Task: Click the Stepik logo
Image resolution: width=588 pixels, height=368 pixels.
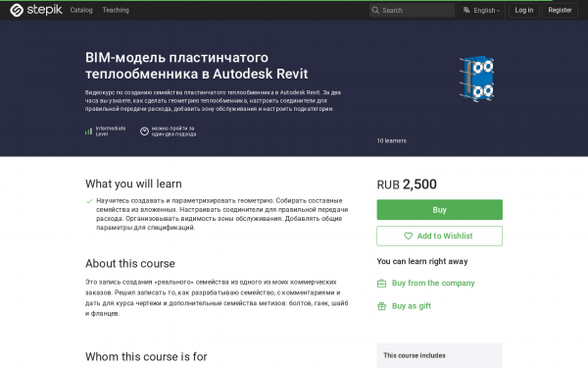Action: coord(36,10)
